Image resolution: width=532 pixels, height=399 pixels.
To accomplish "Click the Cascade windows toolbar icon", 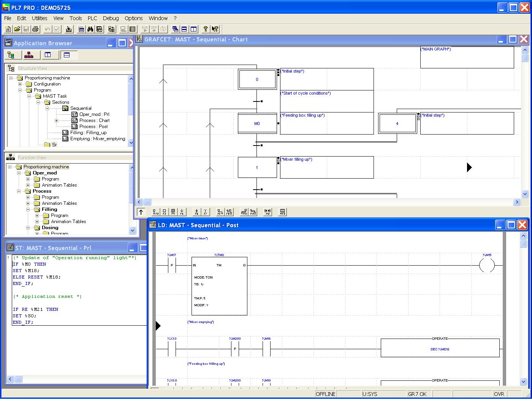I will click(175, 29).
